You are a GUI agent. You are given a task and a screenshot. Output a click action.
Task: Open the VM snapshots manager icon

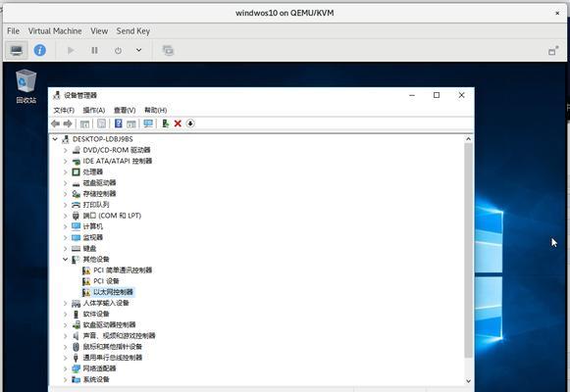coord(168,50)
